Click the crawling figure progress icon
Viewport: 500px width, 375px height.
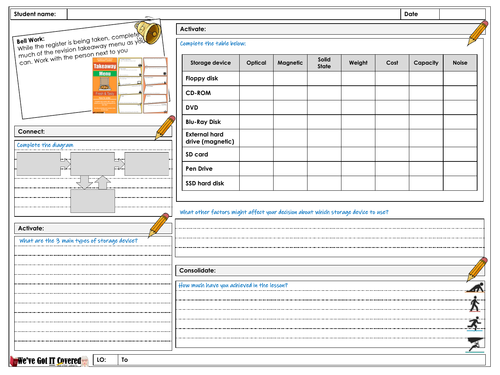coord(475,287)
